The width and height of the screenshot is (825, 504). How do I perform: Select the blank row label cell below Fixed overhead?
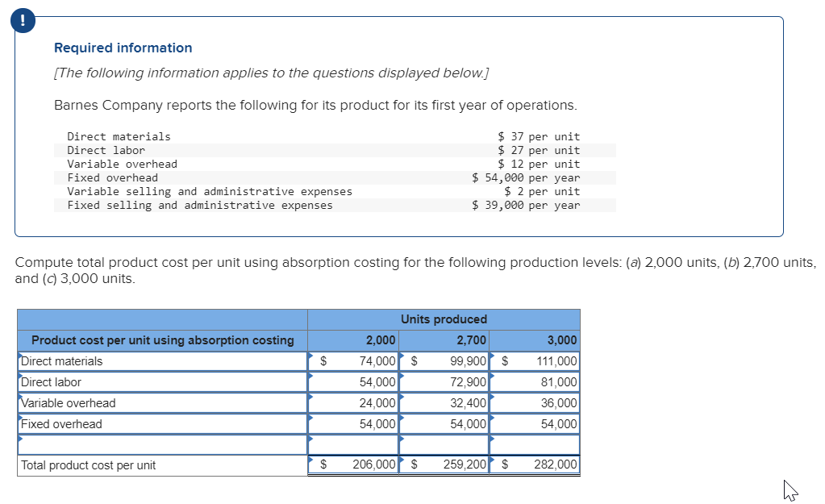pos(162,444)
